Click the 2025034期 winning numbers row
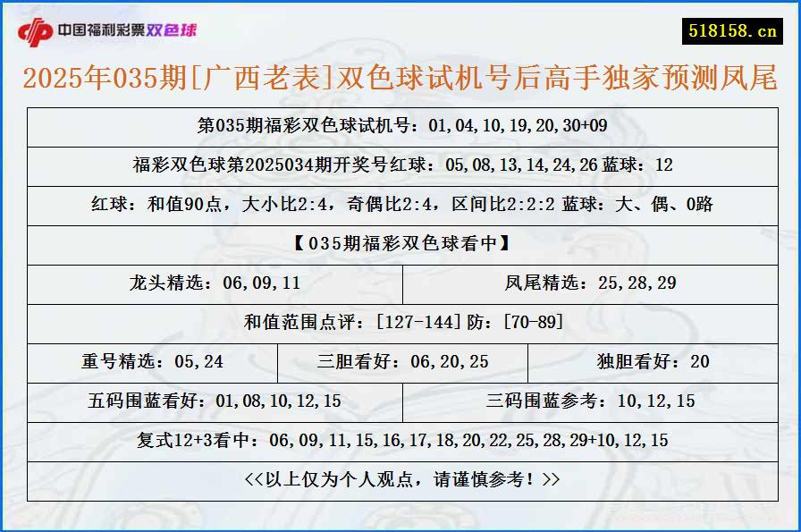Screen dimensions: 801x532 [400, 166]
